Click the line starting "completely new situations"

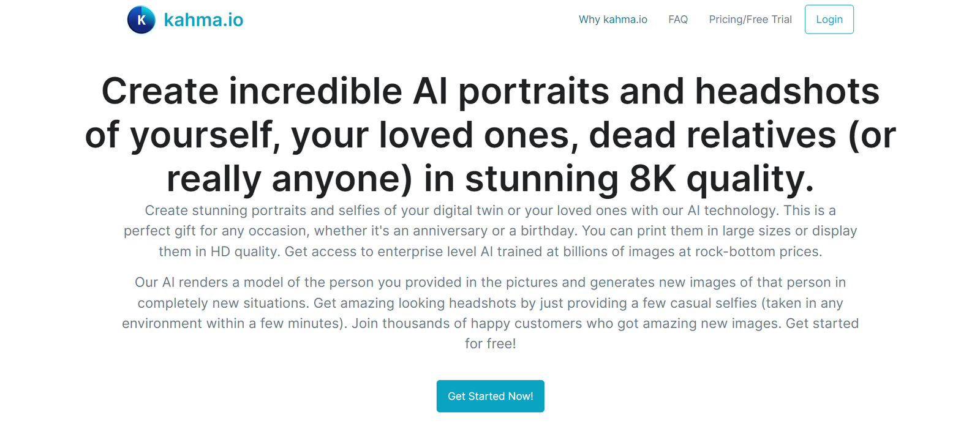490,303
